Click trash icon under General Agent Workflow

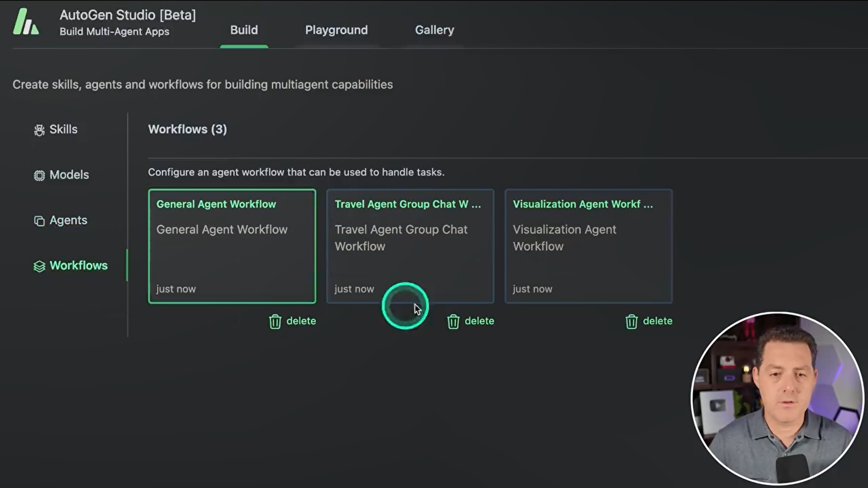point(275,322)
